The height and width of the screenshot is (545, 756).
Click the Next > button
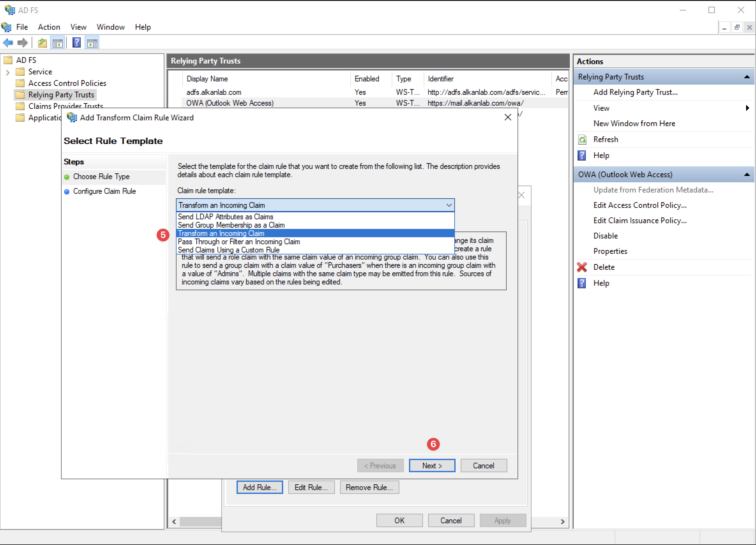point(432,465)
